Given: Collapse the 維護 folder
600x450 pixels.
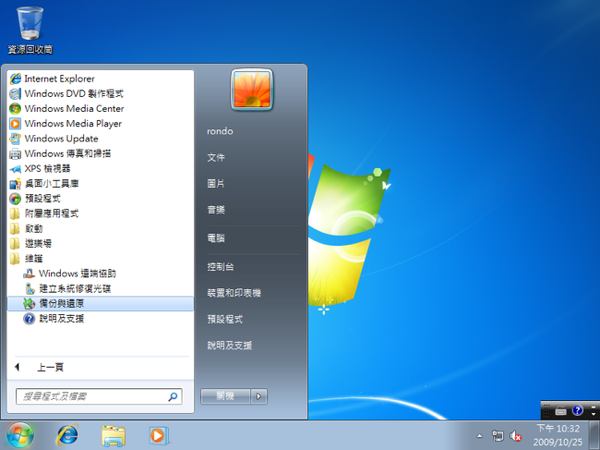Looking at the screenshot, I should [100, 259].
